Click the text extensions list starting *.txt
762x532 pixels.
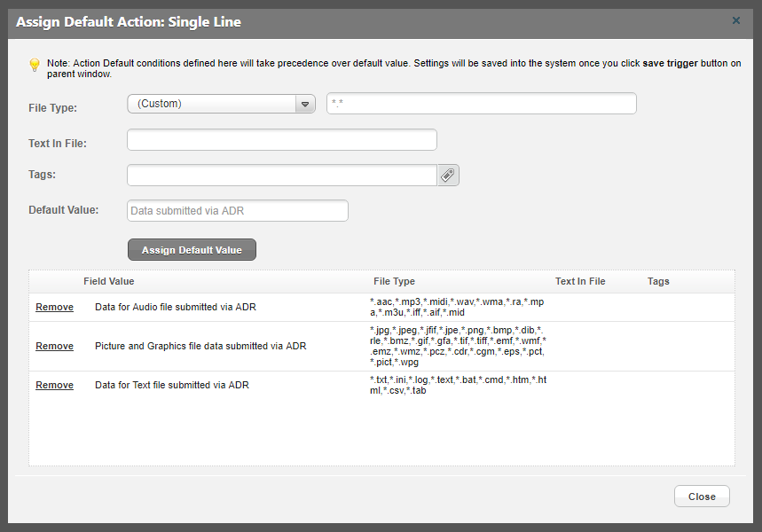(x=459, y=385)
